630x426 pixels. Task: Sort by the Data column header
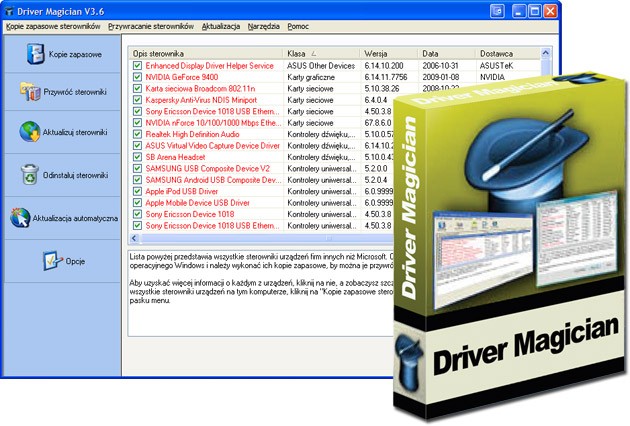click(x=447, y=53)
